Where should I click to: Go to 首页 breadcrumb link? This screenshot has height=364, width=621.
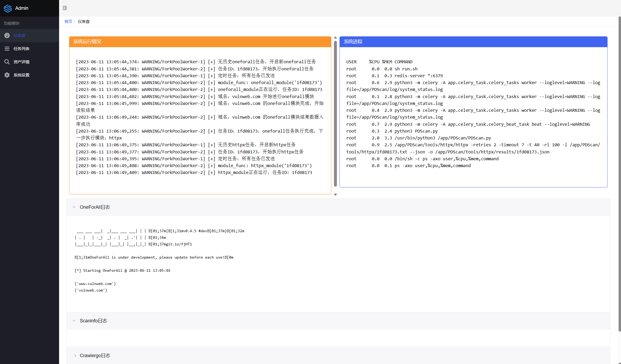68,21
